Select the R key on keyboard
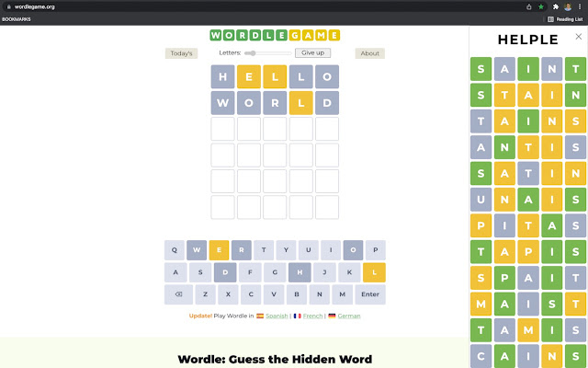The height and width of the screenshot is (368, 588). [241, 250]
